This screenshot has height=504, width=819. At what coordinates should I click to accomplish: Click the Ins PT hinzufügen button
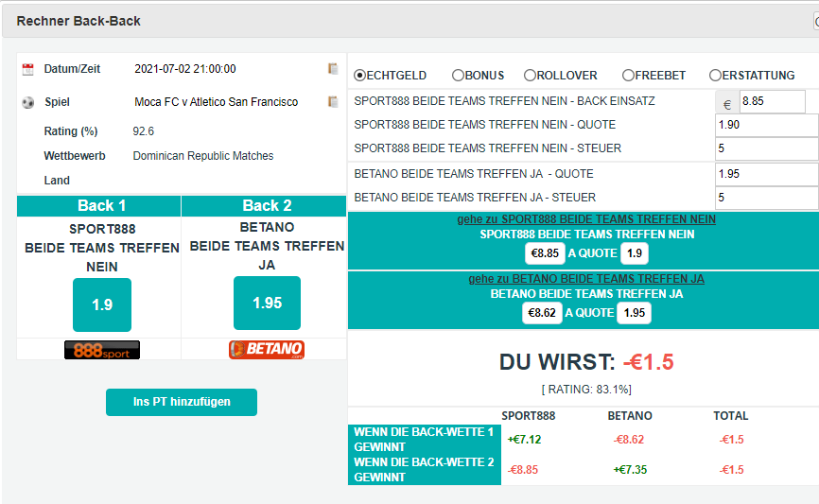[182, 402]
